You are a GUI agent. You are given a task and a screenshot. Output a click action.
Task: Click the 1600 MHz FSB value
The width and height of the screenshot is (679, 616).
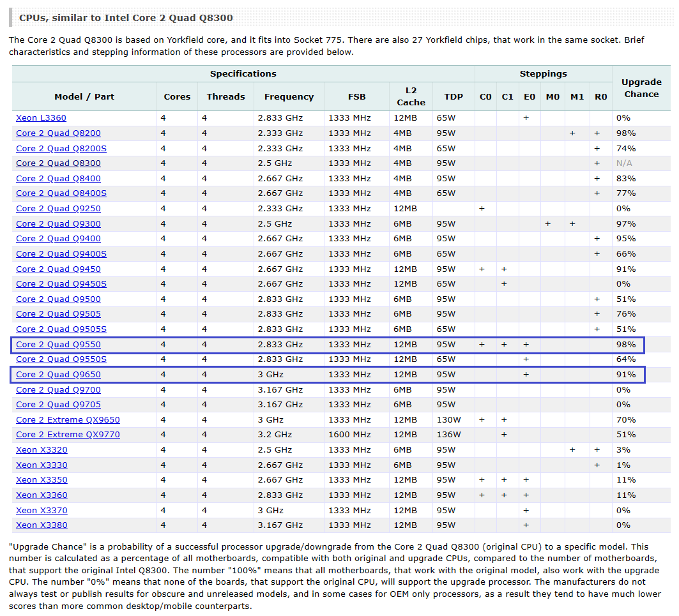click(x=349, y=435)
